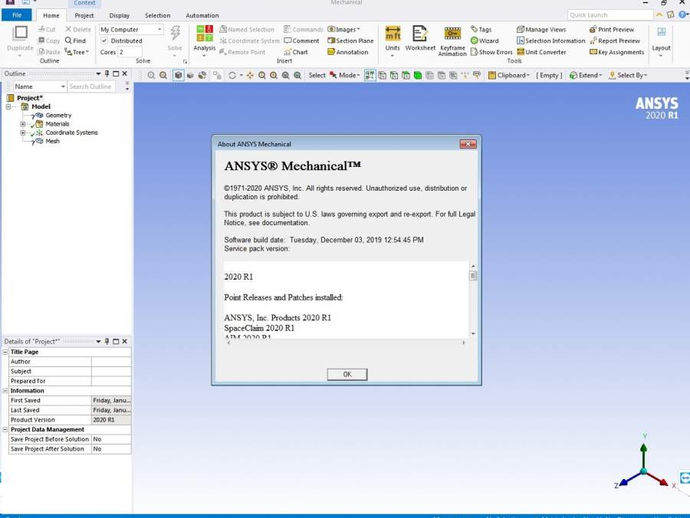Insert a Chart
The width and height of the screenshot is (690, 518).
click(296, 52)
